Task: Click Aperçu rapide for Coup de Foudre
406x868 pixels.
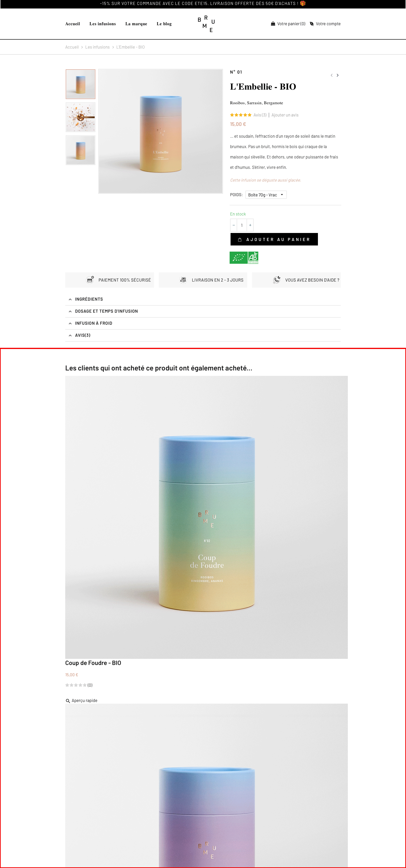Action: coord(81,701)
